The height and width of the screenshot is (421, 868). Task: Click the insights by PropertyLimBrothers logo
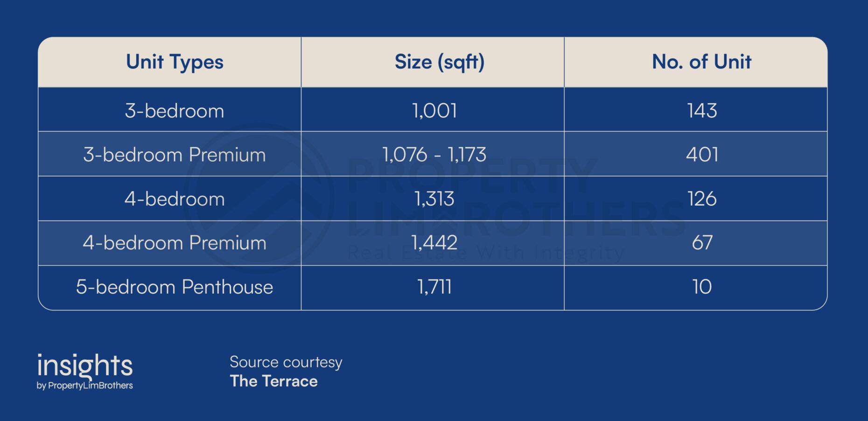(x=85, y=372)
